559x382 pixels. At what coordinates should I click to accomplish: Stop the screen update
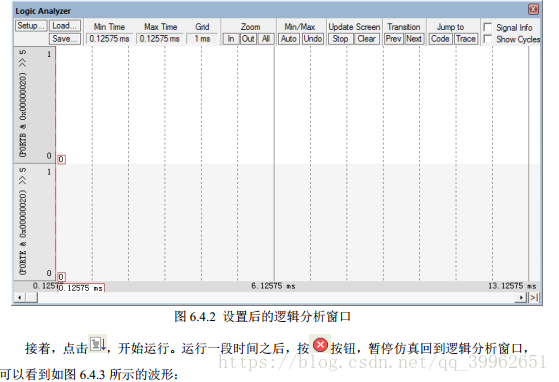pos(340,38)
